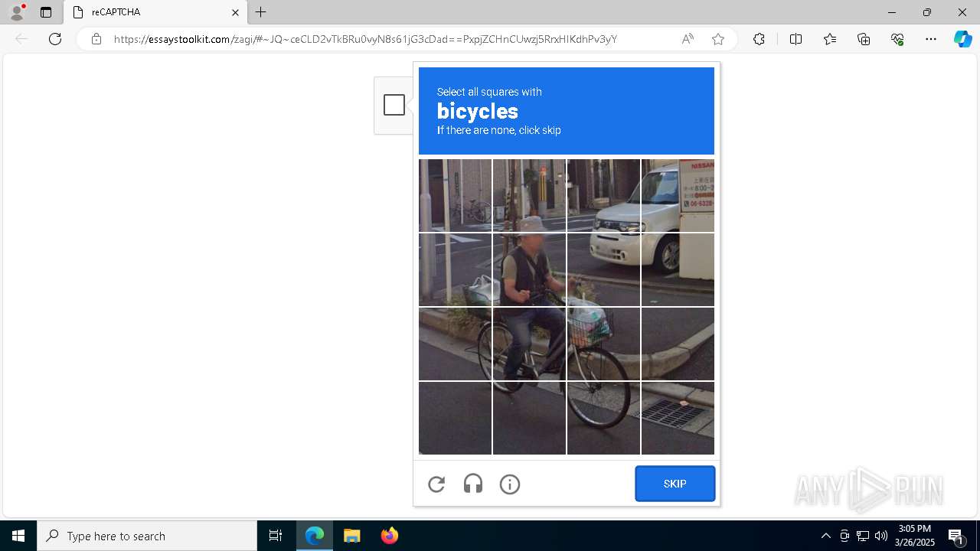Get an audio challenge via headphones icon
This screenshot has width=980, height=551.
coord(473,484)
